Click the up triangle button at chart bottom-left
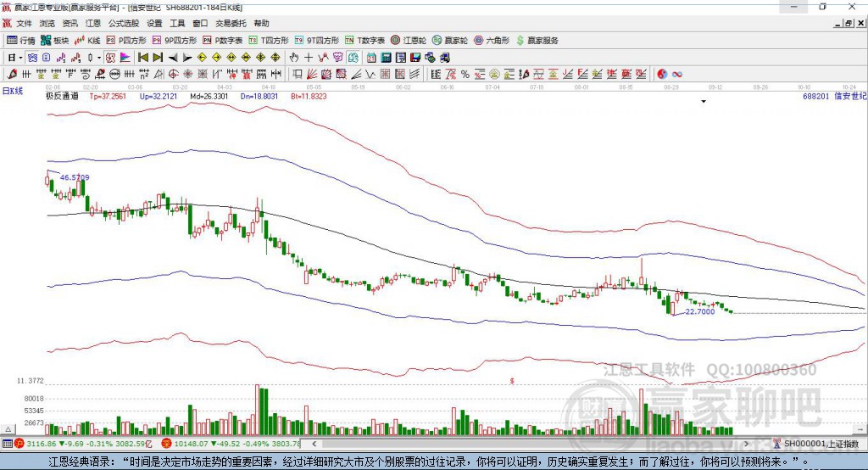The height and width of the screenshot is (470, 868). click(x=8, y=429)
